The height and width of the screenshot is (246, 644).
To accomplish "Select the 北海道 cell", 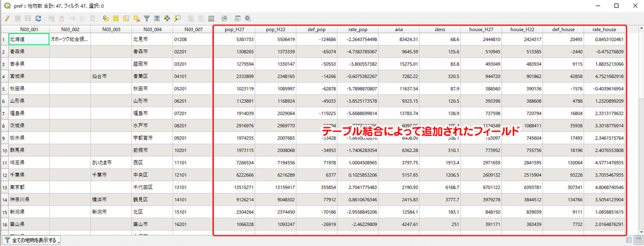I will (x=29, y=39).
